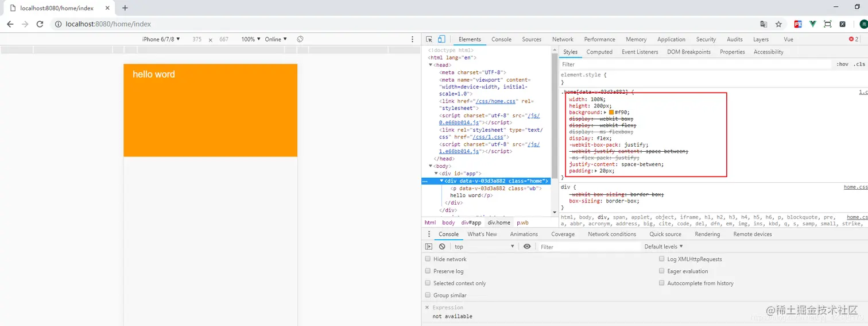Enable Log XMLHttpRequests checkbox
Screen dimensions: 868x326
(661, 259)
